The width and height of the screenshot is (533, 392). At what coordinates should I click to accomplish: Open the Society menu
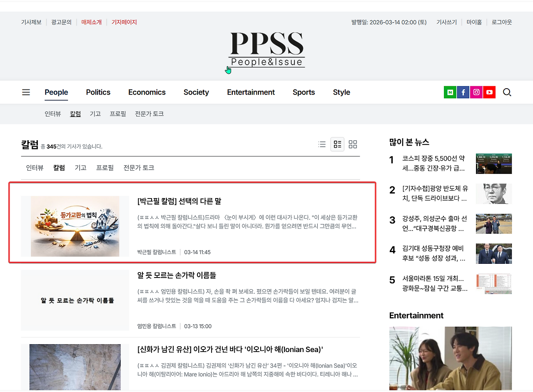[x=196, y=92]
